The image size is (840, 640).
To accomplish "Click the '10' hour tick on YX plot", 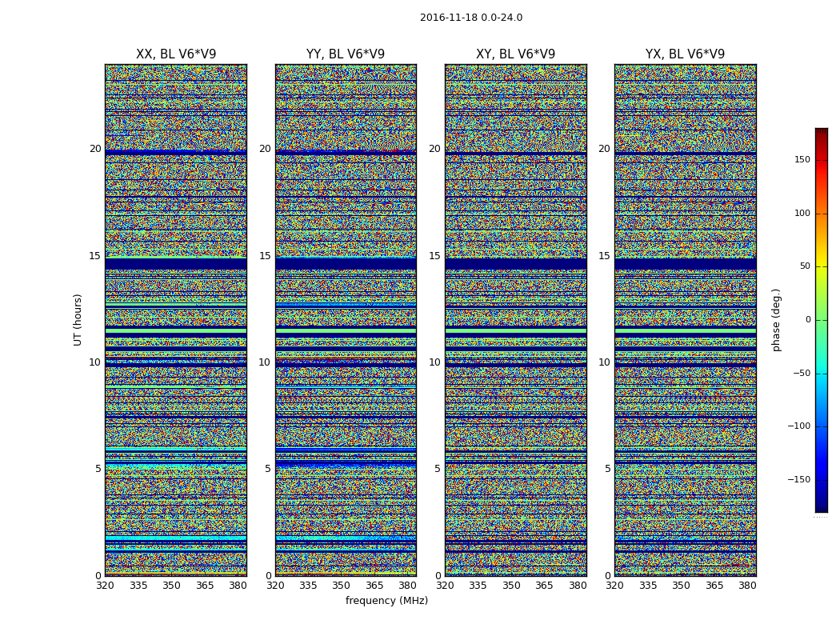I will click(x=604, y=362).
